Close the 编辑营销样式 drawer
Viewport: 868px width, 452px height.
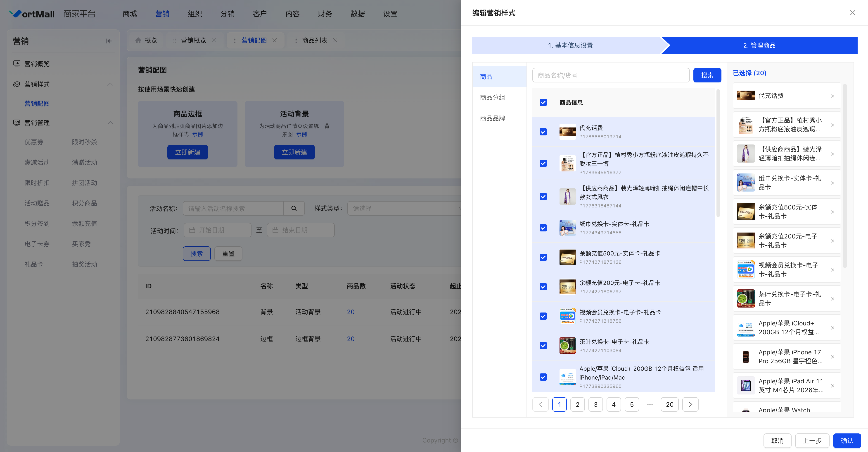click(x=852, y=13)
